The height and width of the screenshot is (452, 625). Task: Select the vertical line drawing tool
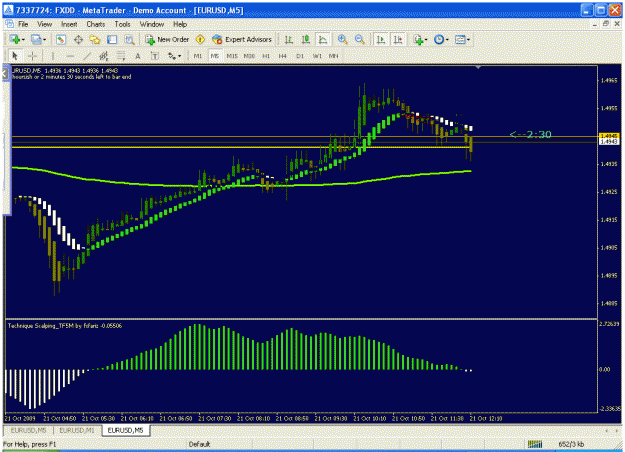(53, 56)
